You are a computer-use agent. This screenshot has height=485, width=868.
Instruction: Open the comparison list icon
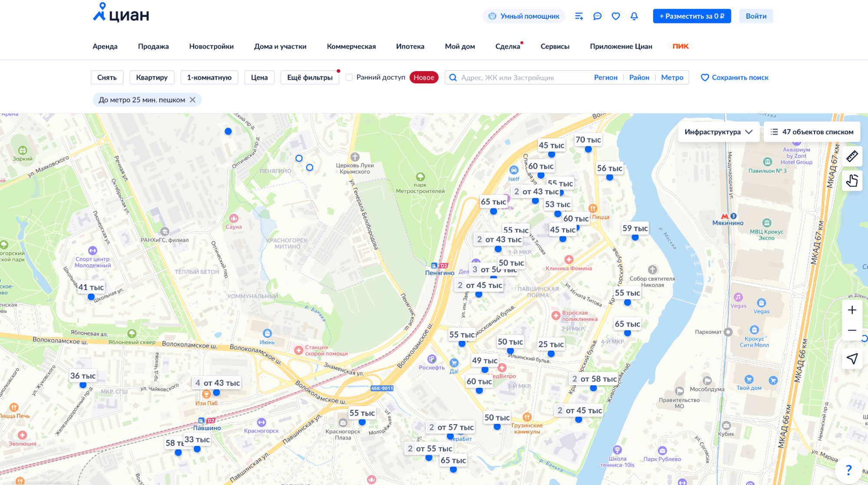click(579, 16)
